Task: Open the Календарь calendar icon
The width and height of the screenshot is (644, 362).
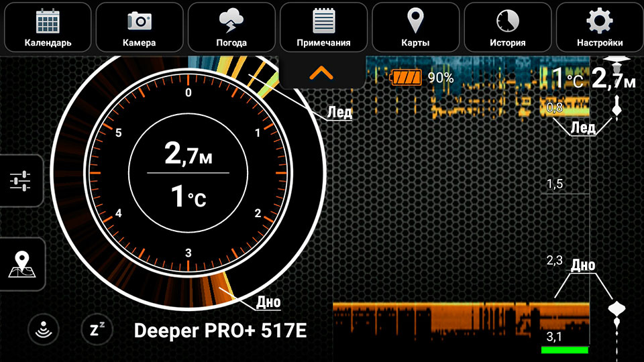Action: click(x=48, y=27)
